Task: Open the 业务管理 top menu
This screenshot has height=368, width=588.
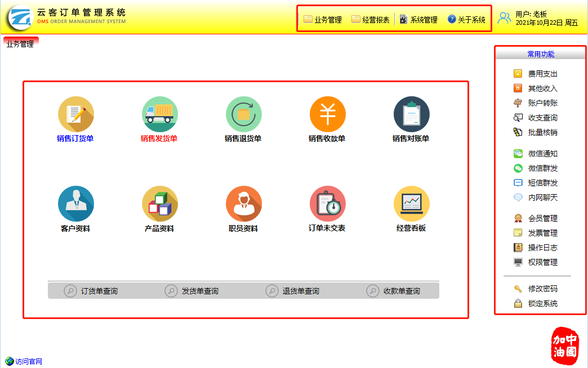Action: coord(323,20)
